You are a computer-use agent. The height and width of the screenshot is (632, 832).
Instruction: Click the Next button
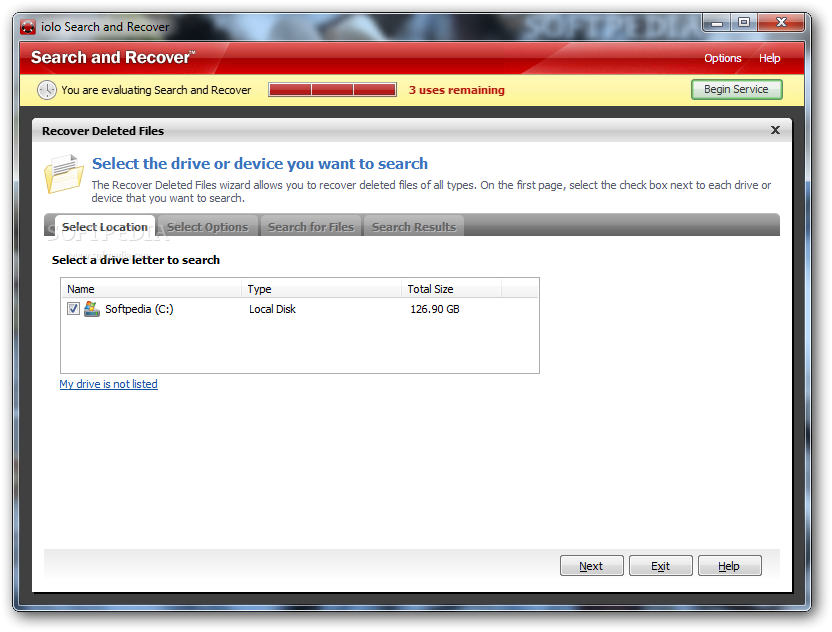(591, 566)
